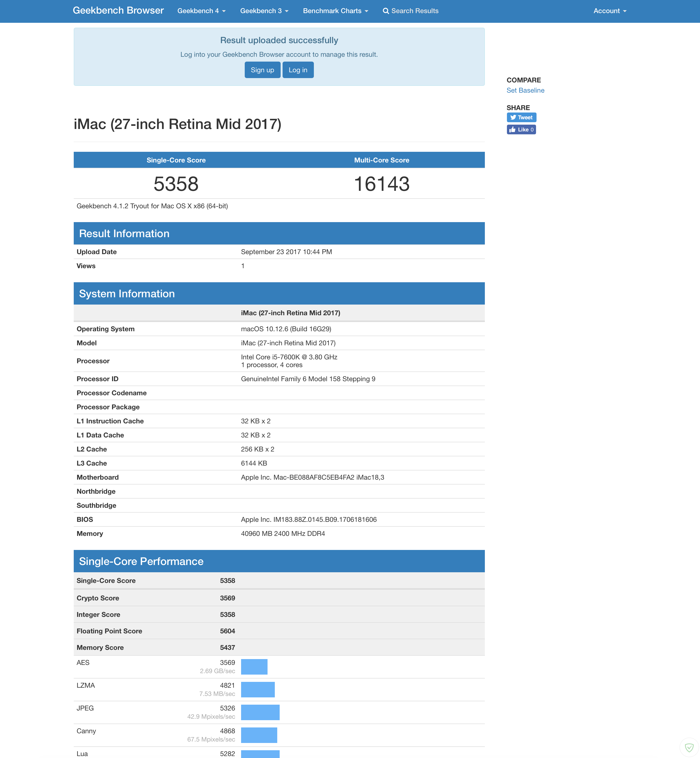Click the JPEG 42.9 Mpixels/sec value
The height and width of the screenshot is (758, 700).
tap(211, 716)
